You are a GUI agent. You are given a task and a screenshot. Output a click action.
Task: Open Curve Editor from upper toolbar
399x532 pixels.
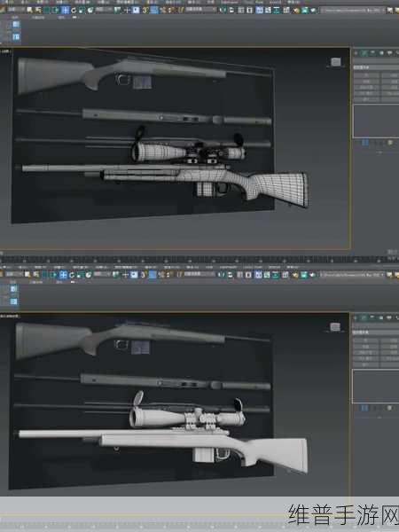point(268,10)
